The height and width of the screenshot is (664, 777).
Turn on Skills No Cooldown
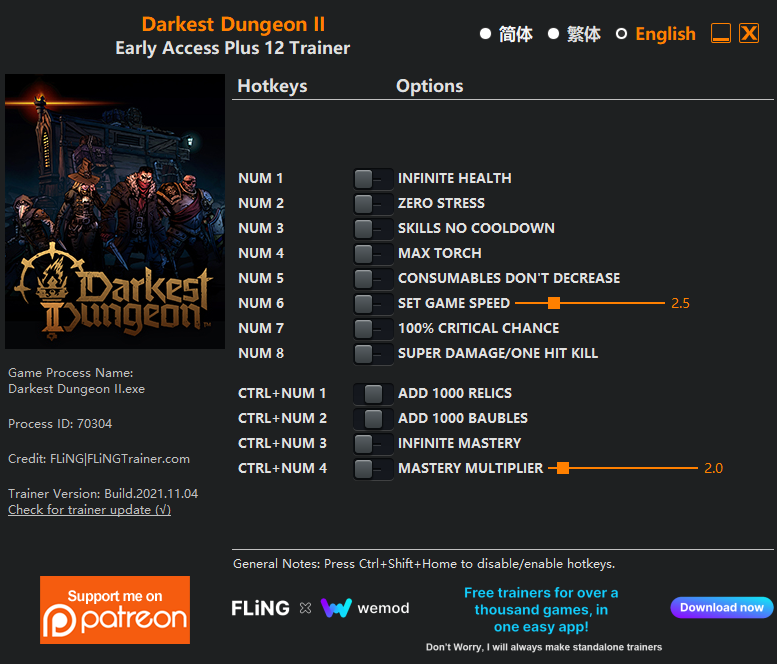point(373,229)
